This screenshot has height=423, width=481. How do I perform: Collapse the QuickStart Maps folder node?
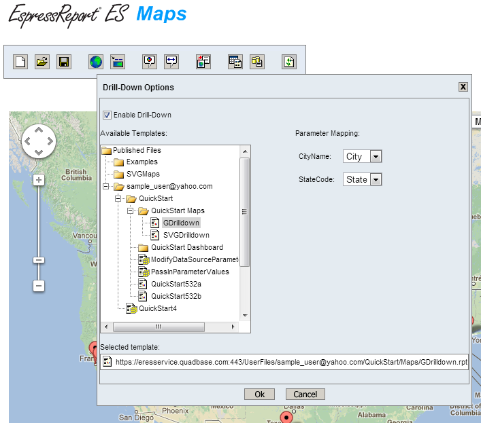click(131, 211)
